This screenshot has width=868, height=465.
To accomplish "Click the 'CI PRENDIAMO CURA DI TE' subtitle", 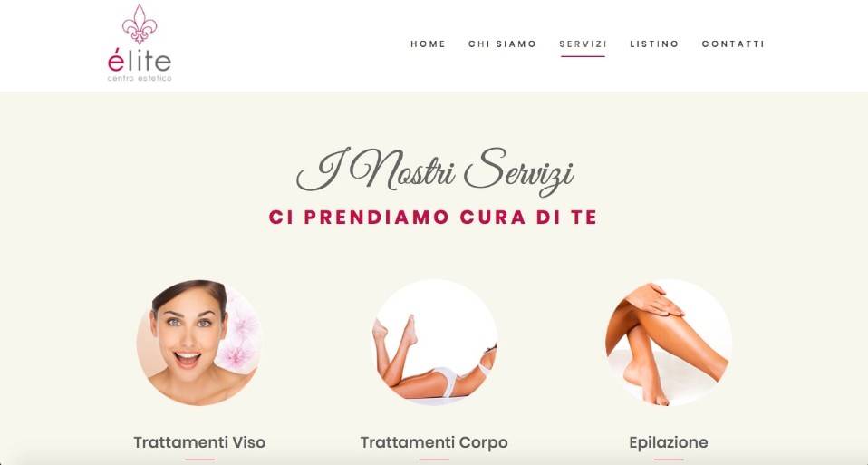I will (x=433, y=217).
